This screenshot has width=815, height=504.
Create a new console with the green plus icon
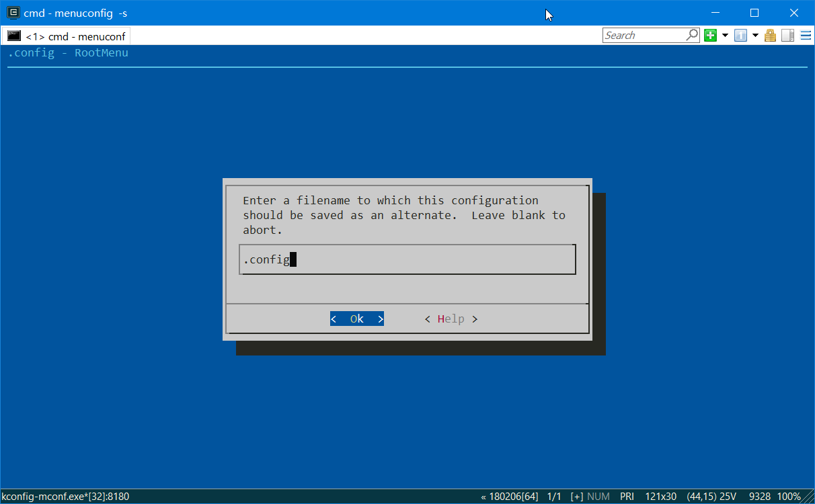tap(711, 35)
